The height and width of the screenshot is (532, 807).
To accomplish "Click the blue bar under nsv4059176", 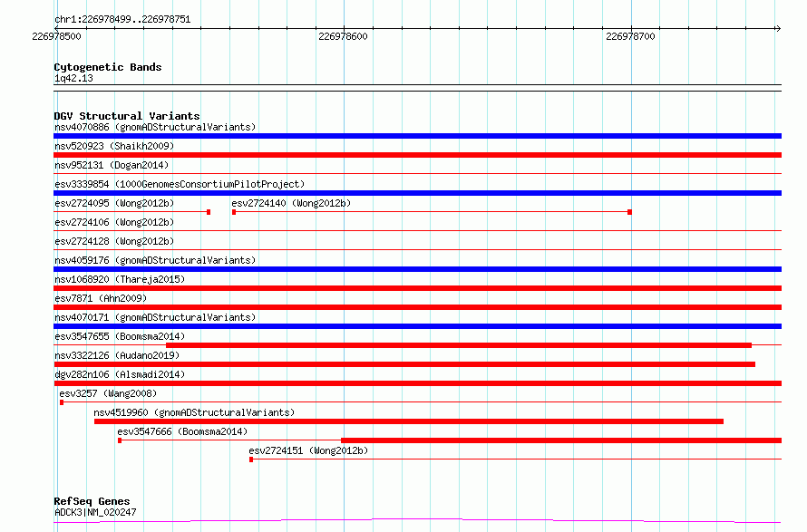I will pos(417,269).
